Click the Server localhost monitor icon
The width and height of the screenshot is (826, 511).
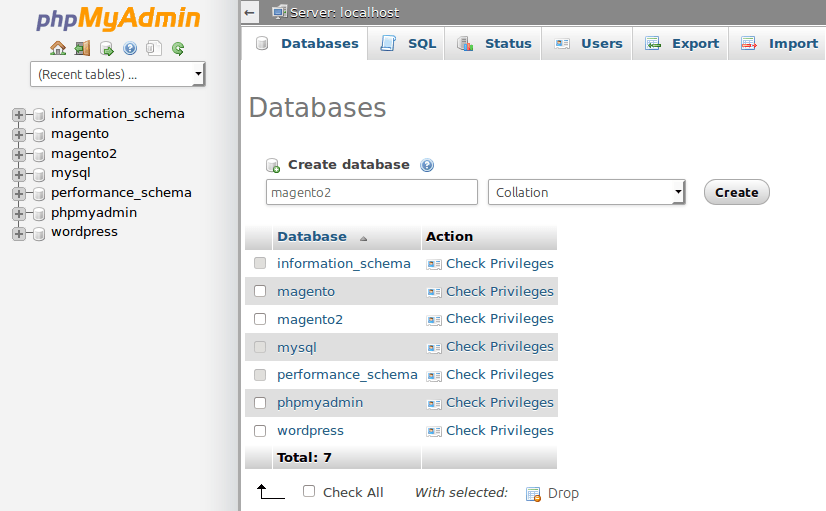pyautogui.click(x=279, y=12)
